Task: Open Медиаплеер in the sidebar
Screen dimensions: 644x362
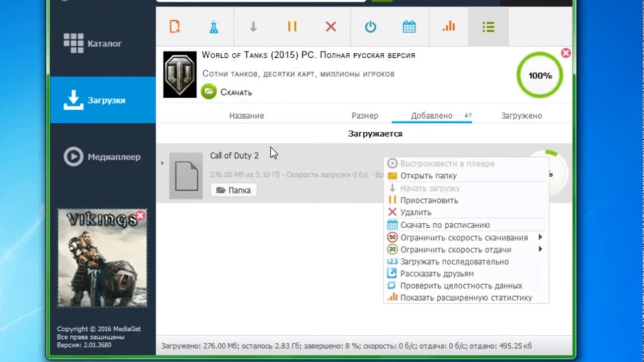Action: 102,157
